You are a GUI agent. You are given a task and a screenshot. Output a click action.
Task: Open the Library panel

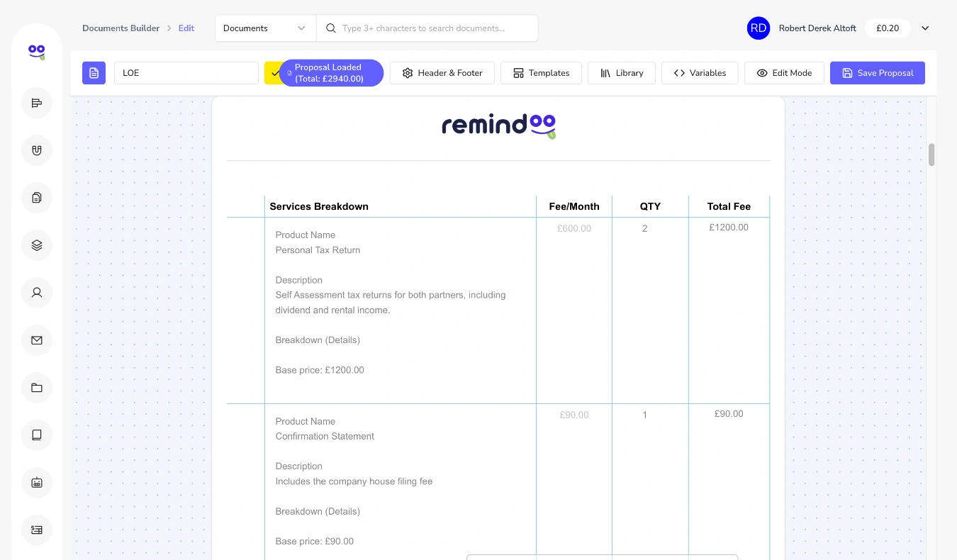coord(622,73)
